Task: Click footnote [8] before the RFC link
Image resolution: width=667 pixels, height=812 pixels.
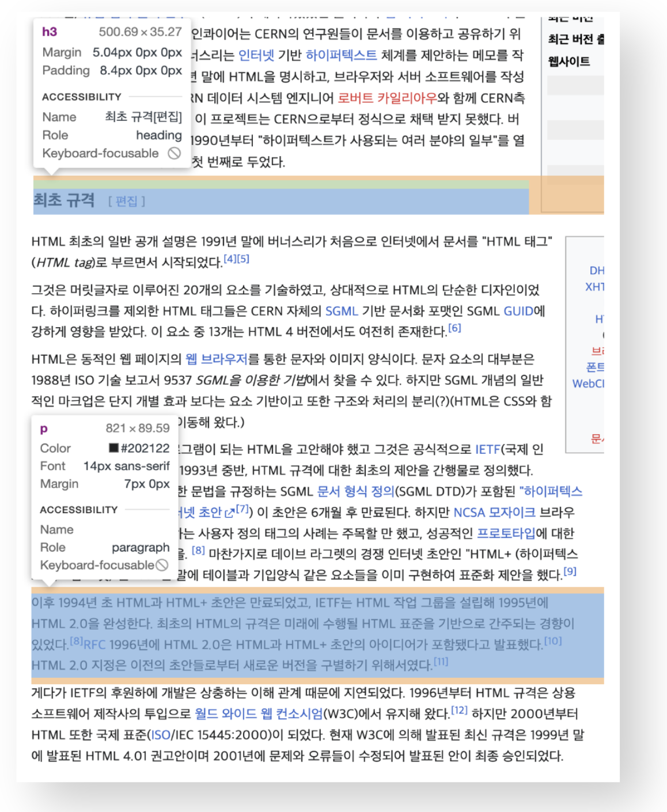Action: pyautogui.click(x=77, y=640)
